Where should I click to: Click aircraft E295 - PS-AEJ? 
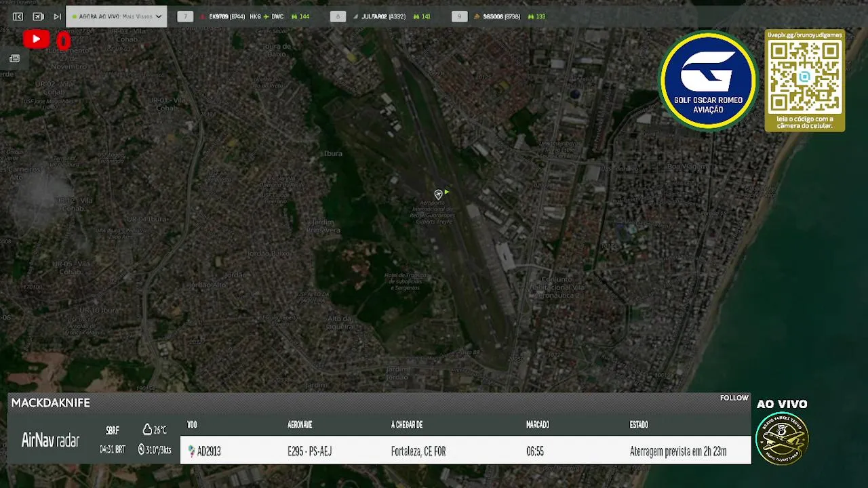click(309, 451)
